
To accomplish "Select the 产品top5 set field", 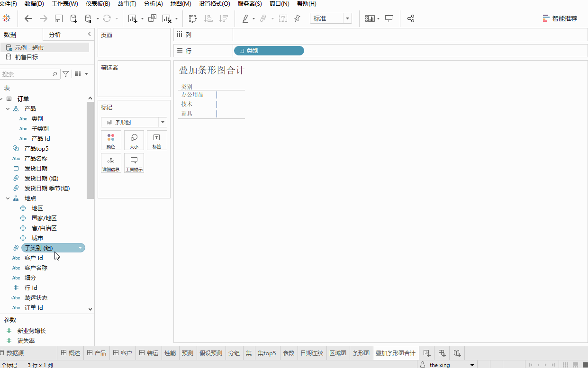I will pyautogui.click(x=36, y=148).
